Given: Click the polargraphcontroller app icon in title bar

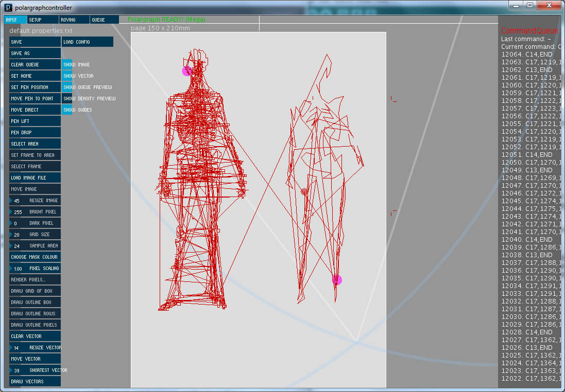Looking at the screenshot, I should click(8, 8).
